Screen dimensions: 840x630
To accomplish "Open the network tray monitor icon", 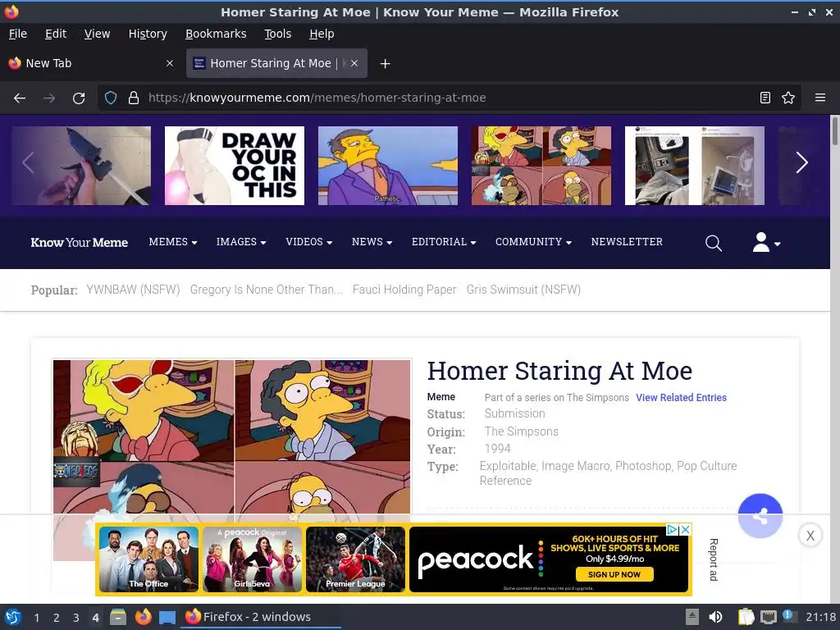I will pos(768,617).
